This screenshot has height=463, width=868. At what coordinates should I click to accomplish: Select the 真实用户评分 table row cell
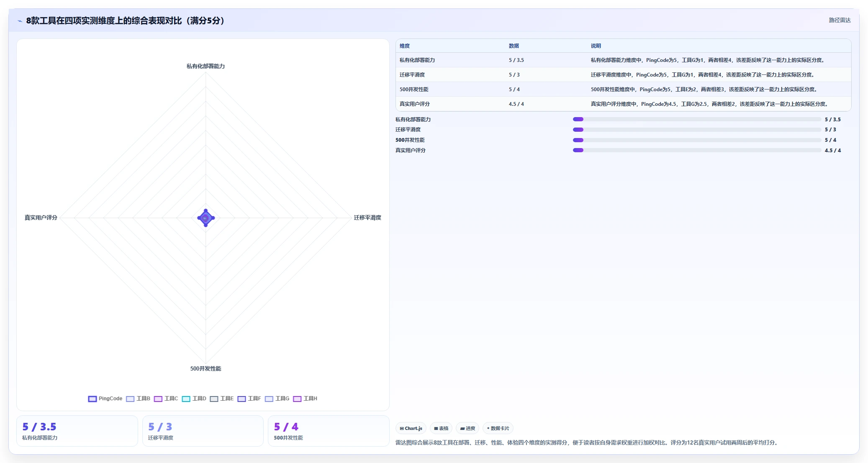pyautogui.click(x=415, y=104)
